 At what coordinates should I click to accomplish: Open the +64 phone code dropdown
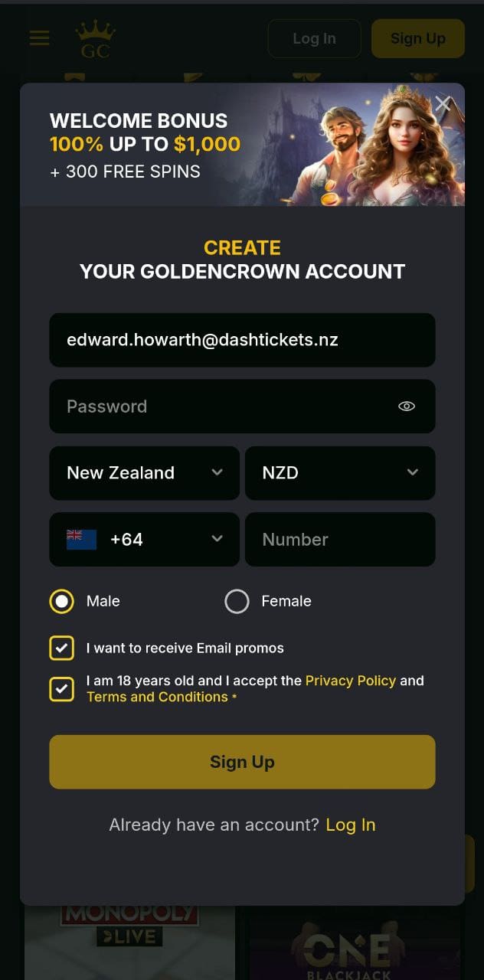click(x=144, y=539)
